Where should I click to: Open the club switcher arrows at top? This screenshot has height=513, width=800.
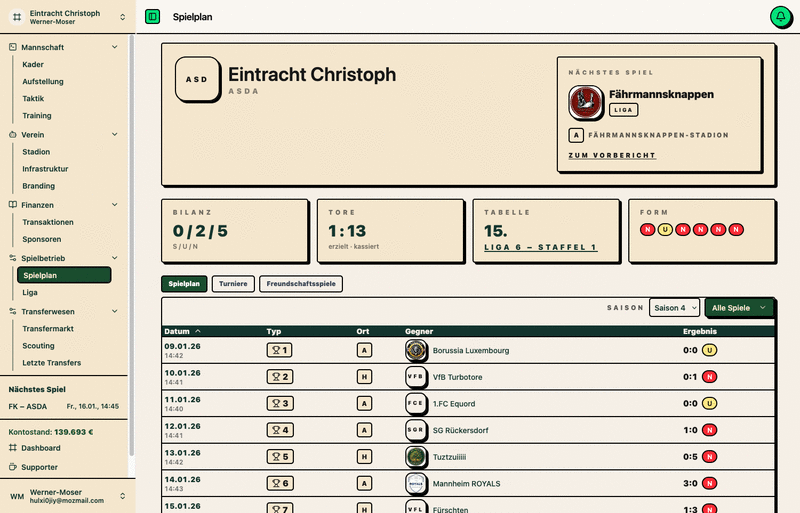[x=122, y=17]
